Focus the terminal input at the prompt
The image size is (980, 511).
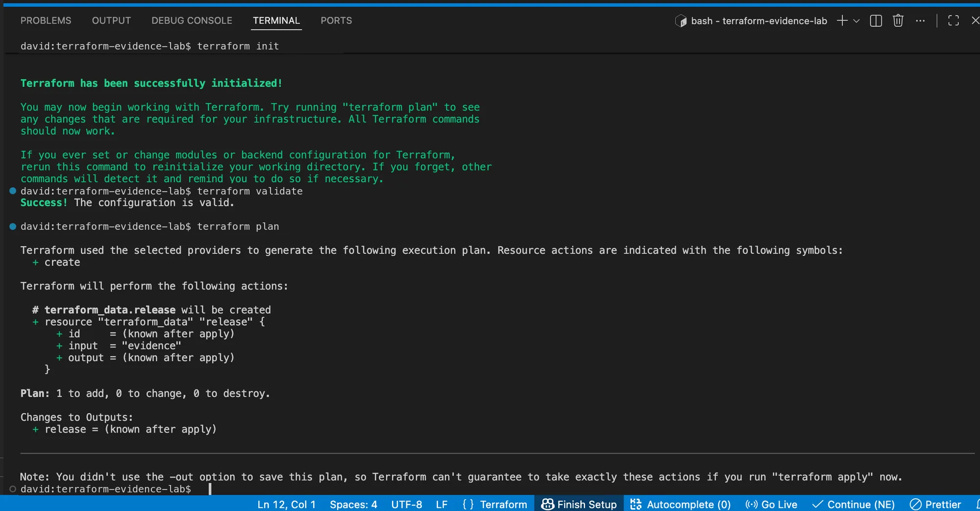(210, 489)
